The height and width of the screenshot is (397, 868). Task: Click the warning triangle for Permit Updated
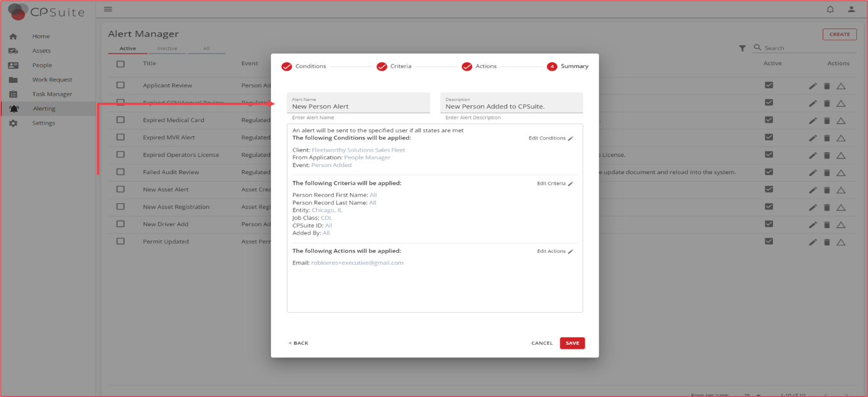coord(840,242)
